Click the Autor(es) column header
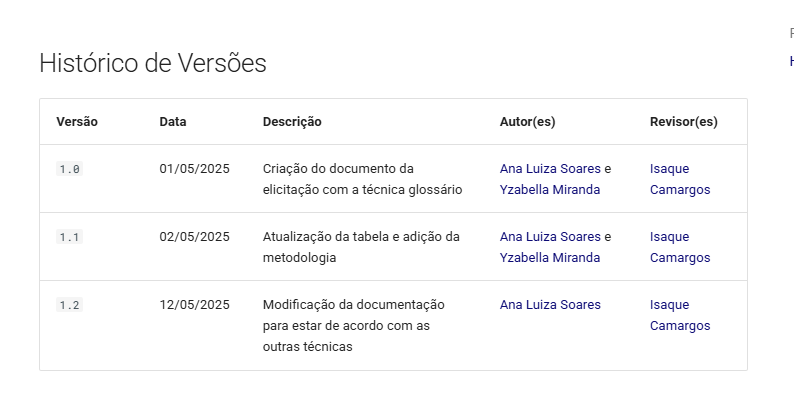This screenshot has width=794, height=404. pos(528,122)
